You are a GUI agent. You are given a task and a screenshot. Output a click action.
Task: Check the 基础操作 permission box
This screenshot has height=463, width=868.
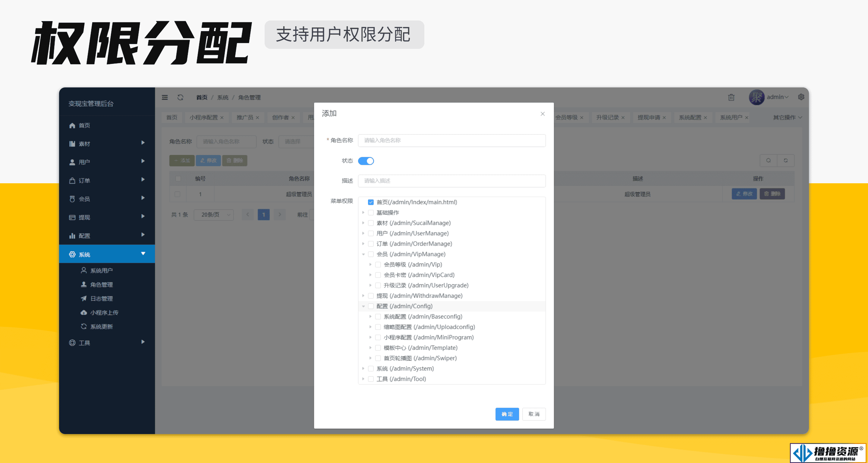[371, 213]
